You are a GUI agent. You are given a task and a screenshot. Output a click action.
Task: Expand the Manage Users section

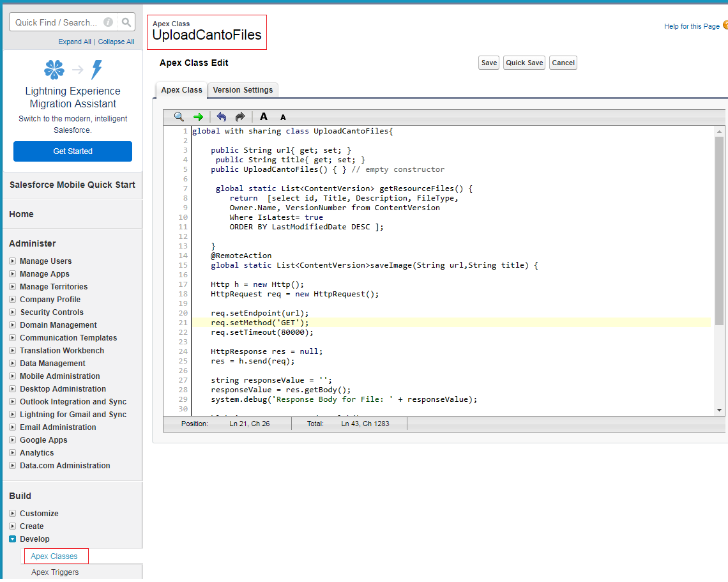click(13, 261)
